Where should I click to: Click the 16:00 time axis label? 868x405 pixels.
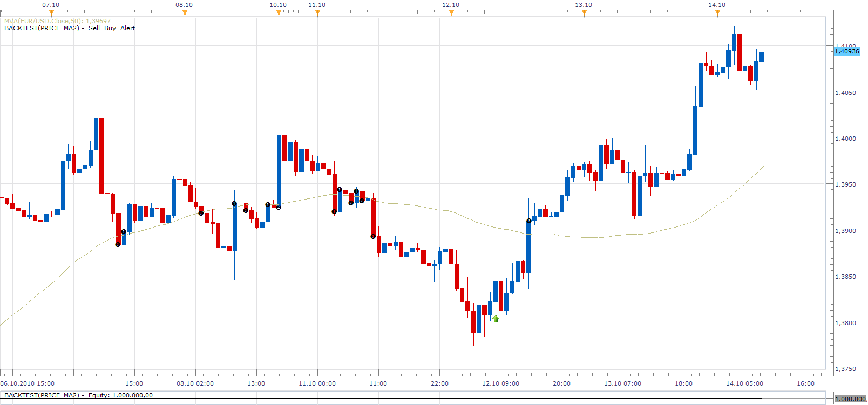[805, 383]
